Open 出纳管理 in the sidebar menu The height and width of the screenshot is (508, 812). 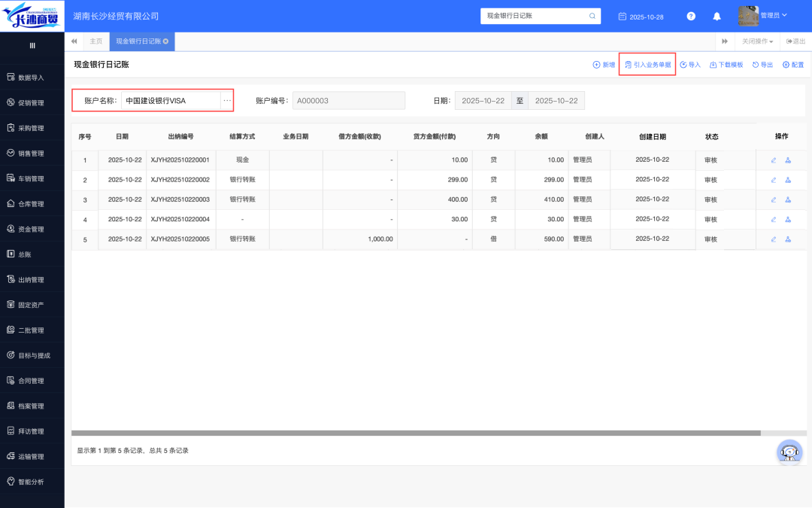click(x=32, y=280)
